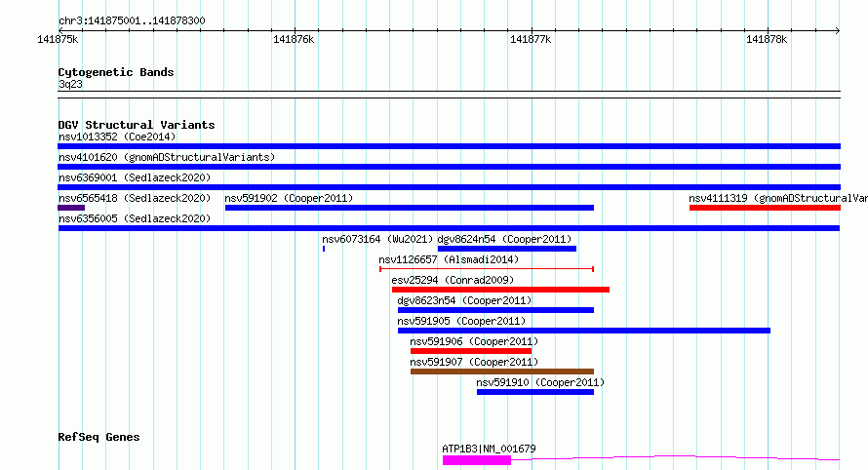Click the RefSeq Genes track title
The height and width of the screenshot is (470, 868).
99,438
